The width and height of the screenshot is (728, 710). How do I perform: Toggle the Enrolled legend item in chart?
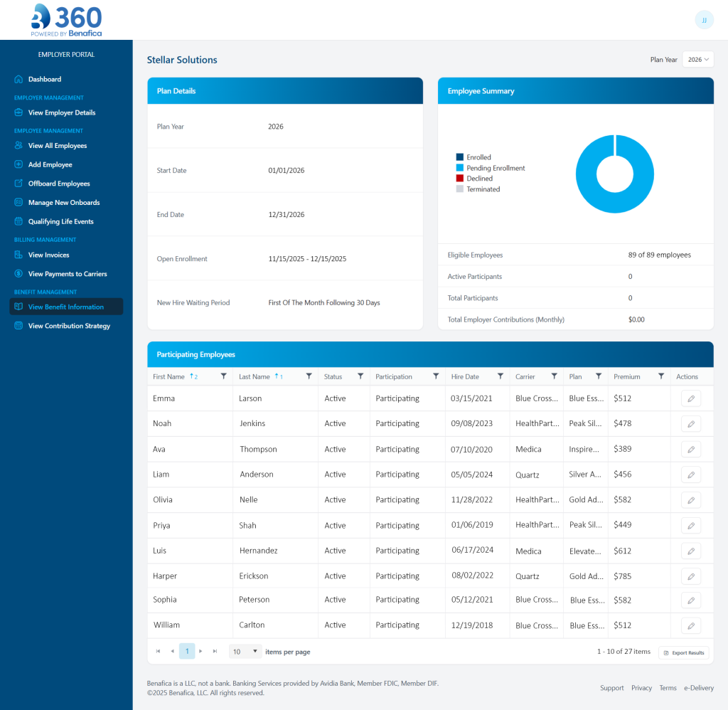coord(478,157)
